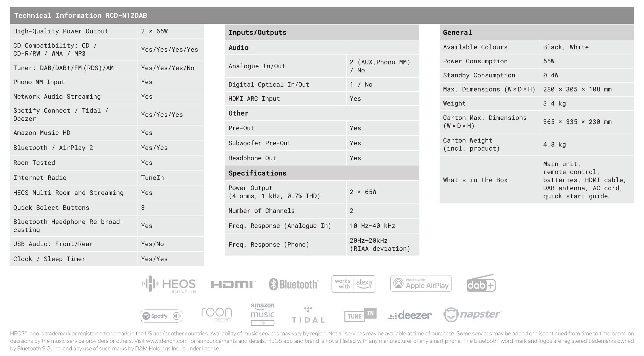Select the Yes/Yes/Yes/No tuner value
The height and width of the screenshot is (356, 644).
[x=168, y=68]
